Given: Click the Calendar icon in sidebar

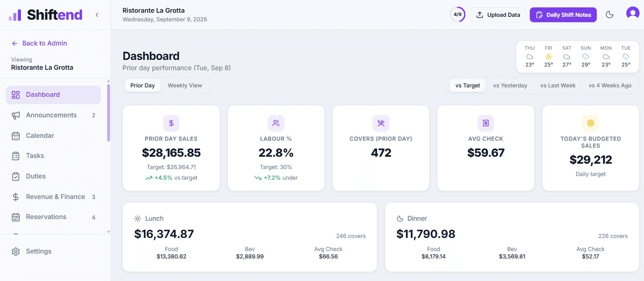Looking at the screenshot, I should [16, 136].
